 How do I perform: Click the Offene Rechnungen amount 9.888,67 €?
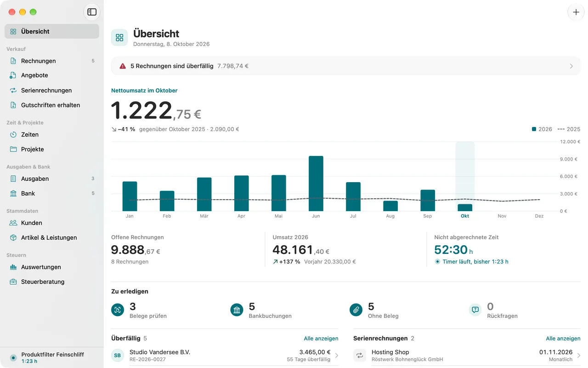[x=136, y=250]
